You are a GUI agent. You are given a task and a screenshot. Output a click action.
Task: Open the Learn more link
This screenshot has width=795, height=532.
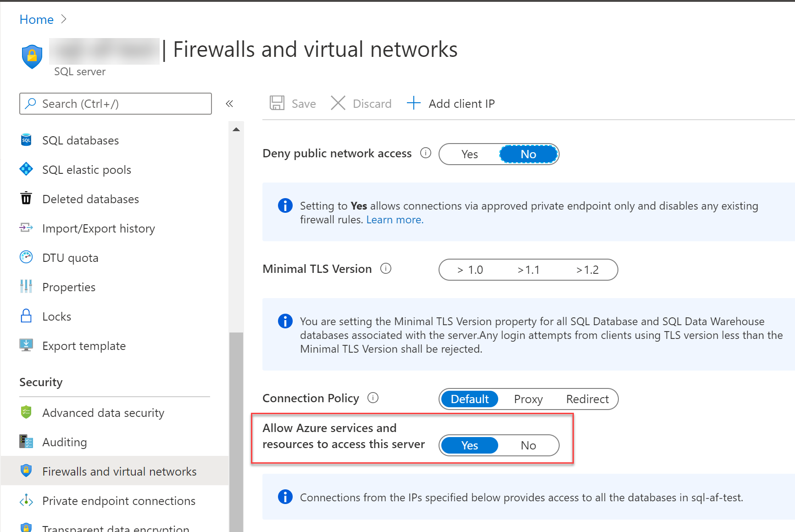(394, 220)
